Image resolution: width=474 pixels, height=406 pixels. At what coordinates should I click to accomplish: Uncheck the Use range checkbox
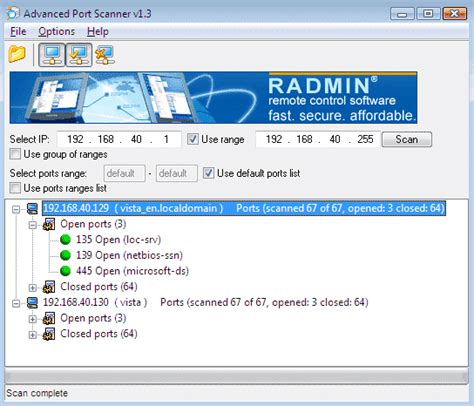[x=192, y=139]
